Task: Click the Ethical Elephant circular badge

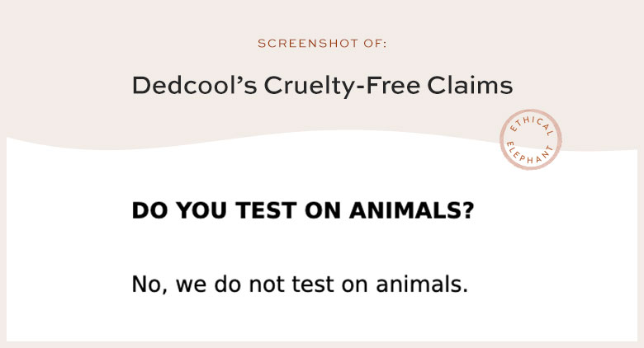Action: click(530, 139)
